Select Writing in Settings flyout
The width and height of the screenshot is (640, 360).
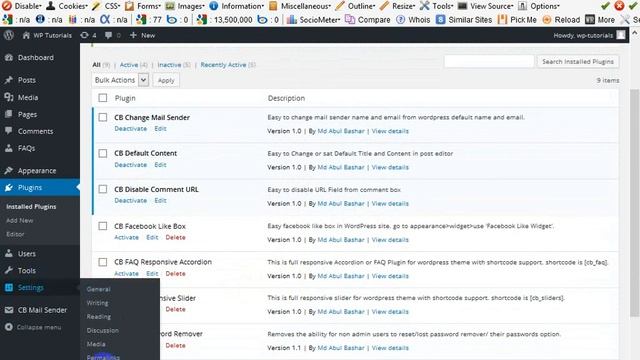97,303
